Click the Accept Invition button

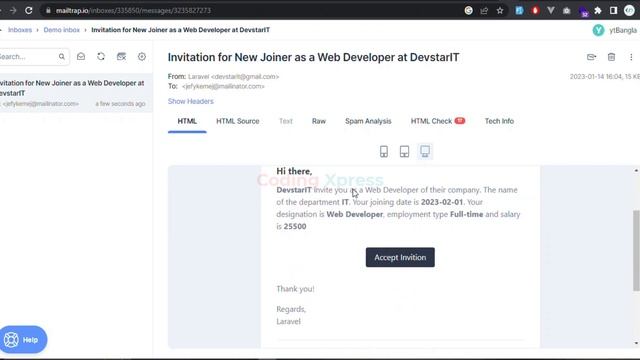click(400, 257)
